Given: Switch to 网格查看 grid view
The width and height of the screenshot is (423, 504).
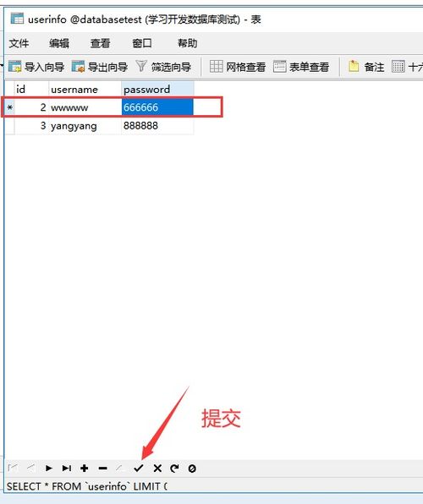Looking at the screenshot, I should point(238,67).
